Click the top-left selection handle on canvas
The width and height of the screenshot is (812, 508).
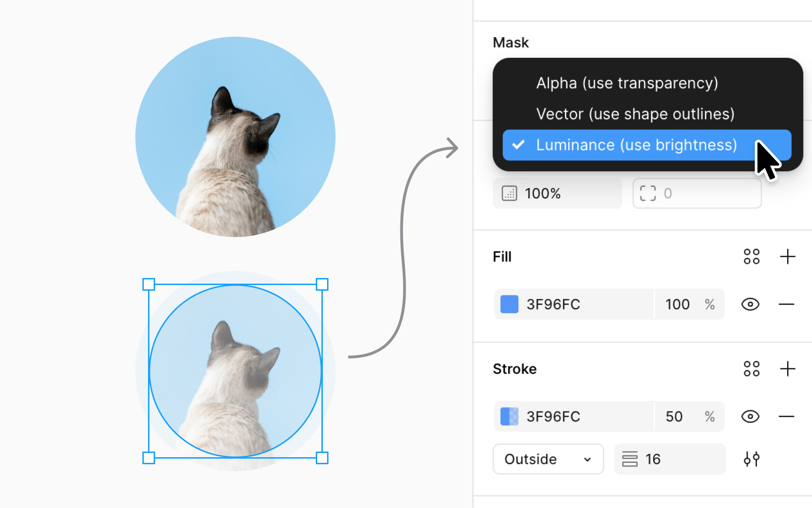point(148,284)
